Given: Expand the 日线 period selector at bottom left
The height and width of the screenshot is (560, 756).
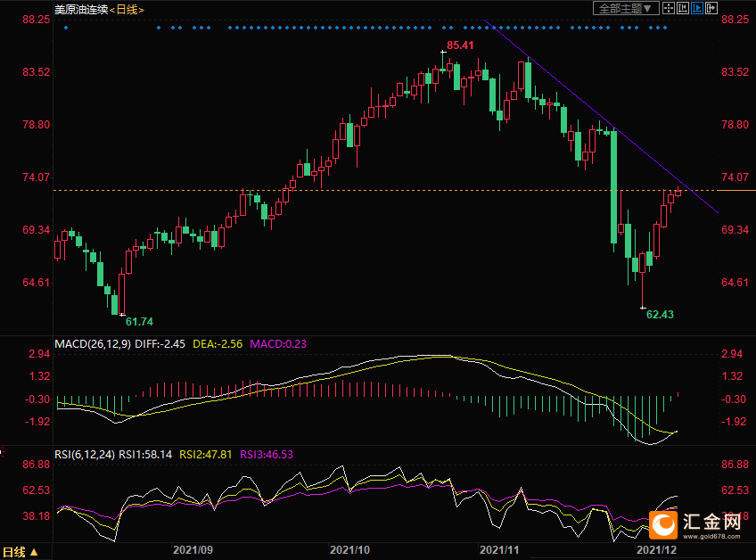Looking at the screenshot, I should (x=21, y=552).
